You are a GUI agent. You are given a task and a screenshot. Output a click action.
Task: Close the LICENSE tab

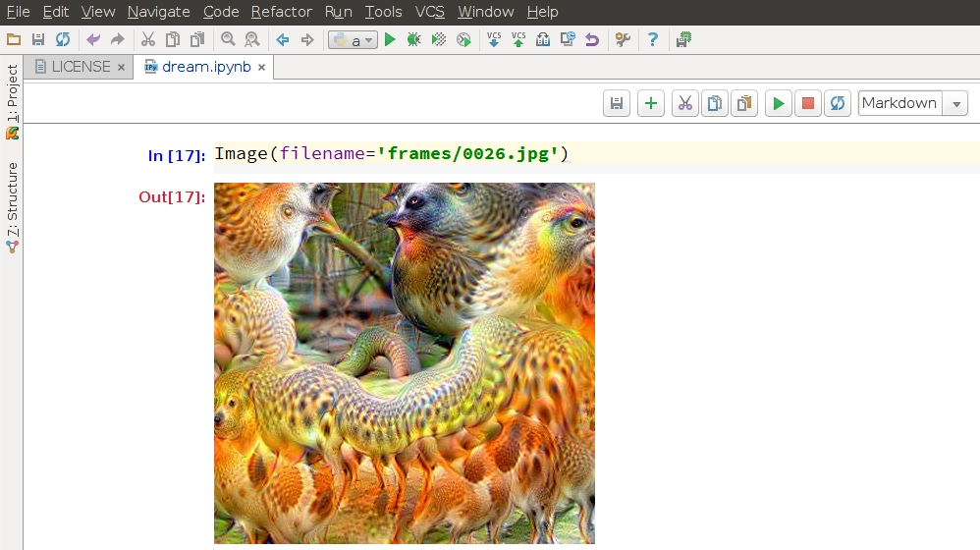click(121, 68)
